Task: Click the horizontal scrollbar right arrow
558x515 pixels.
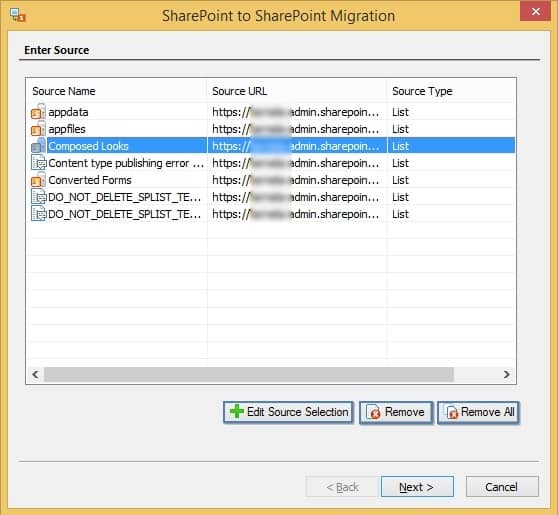Action: click(507, 374)
